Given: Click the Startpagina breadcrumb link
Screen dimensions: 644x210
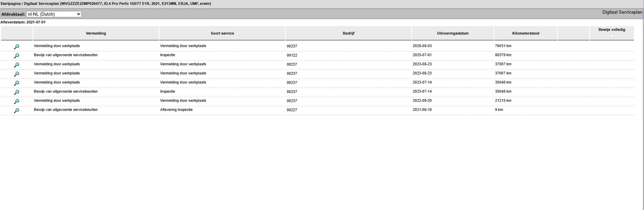Looking at the screenshot, I should (x=10, y=4).
